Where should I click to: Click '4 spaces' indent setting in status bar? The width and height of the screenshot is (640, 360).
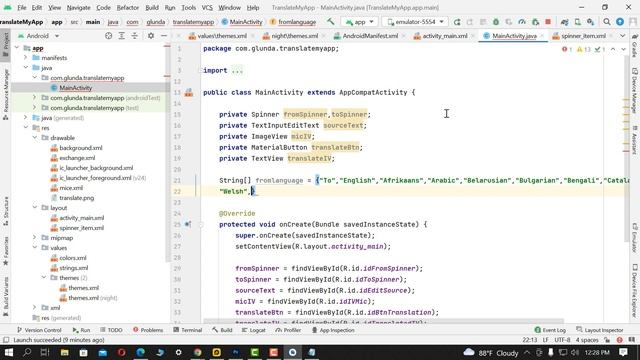click(587, 340)
